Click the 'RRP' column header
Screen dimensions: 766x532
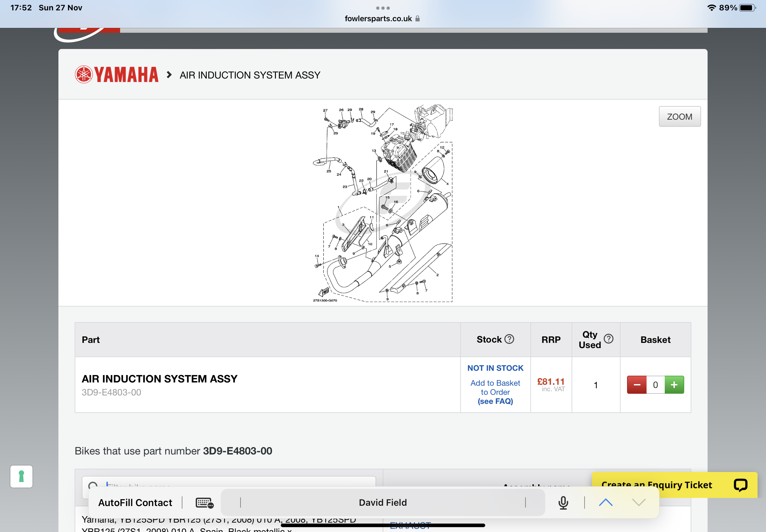pos(551,339)
